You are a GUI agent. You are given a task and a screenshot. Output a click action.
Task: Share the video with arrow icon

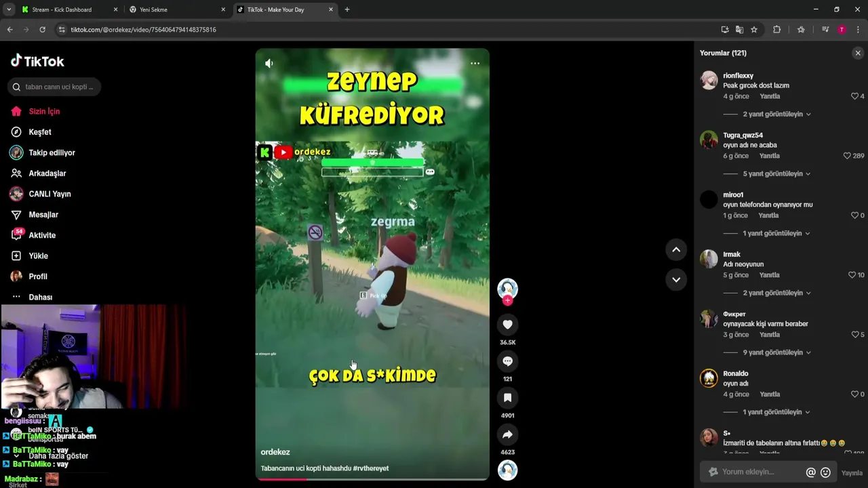pos(507,434)
